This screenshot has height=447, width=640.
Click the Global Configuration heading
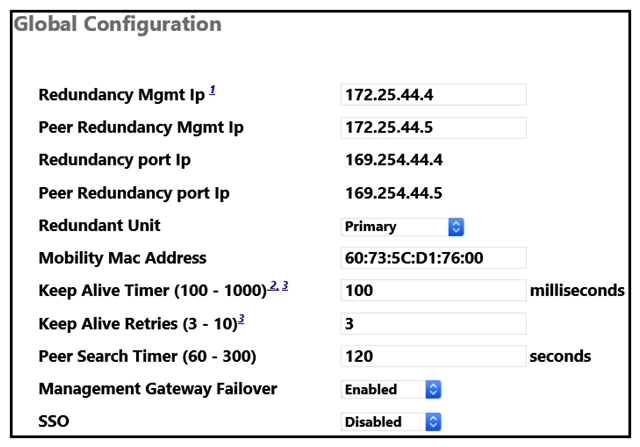coord(117,22)
